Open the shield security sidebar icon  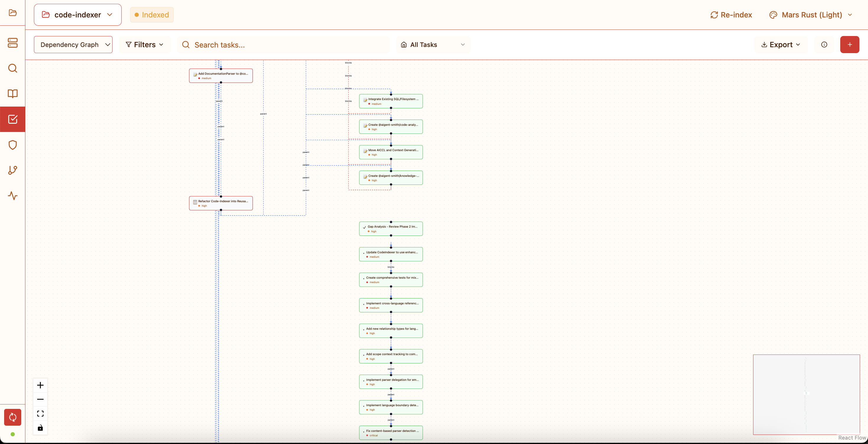pos(12,145)
